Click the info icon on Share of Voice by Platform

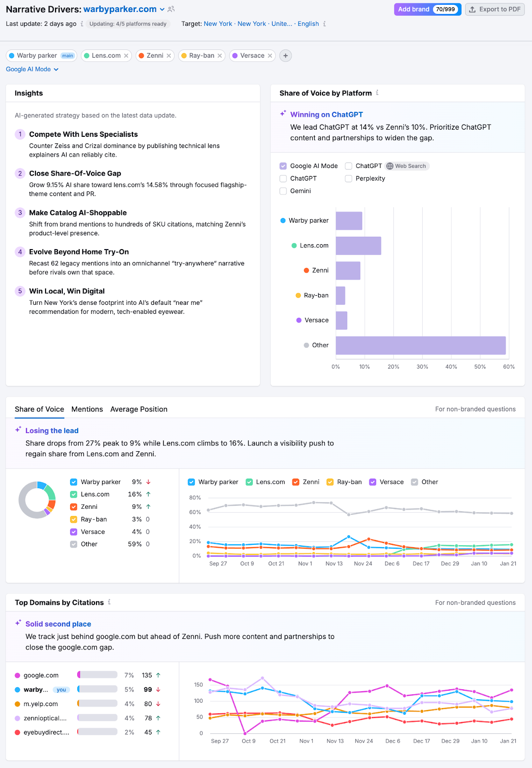coord(377,93)
